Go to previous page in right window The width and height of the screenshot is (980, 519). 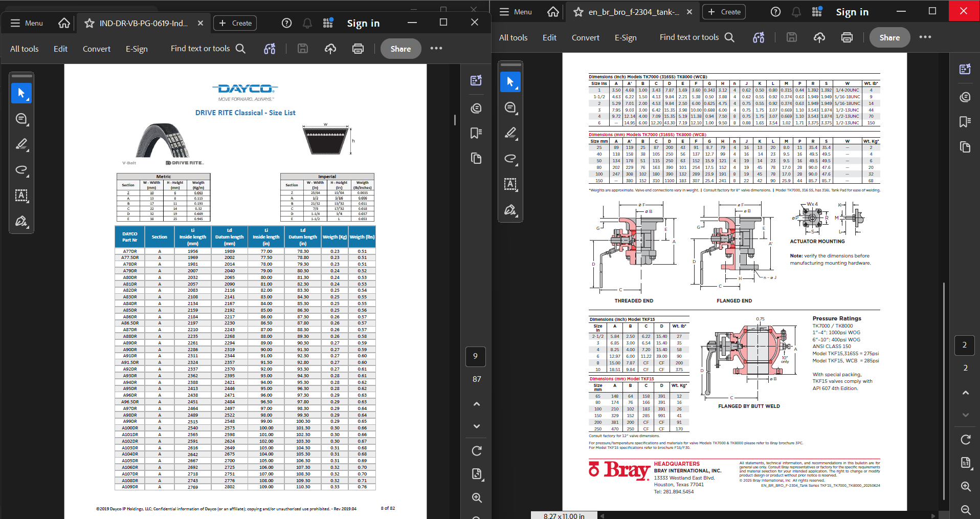[966, 393]
